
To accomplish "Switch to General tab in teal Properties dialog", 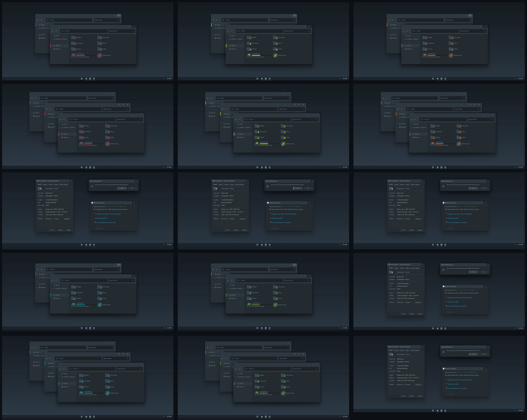I will pos(391,268).
